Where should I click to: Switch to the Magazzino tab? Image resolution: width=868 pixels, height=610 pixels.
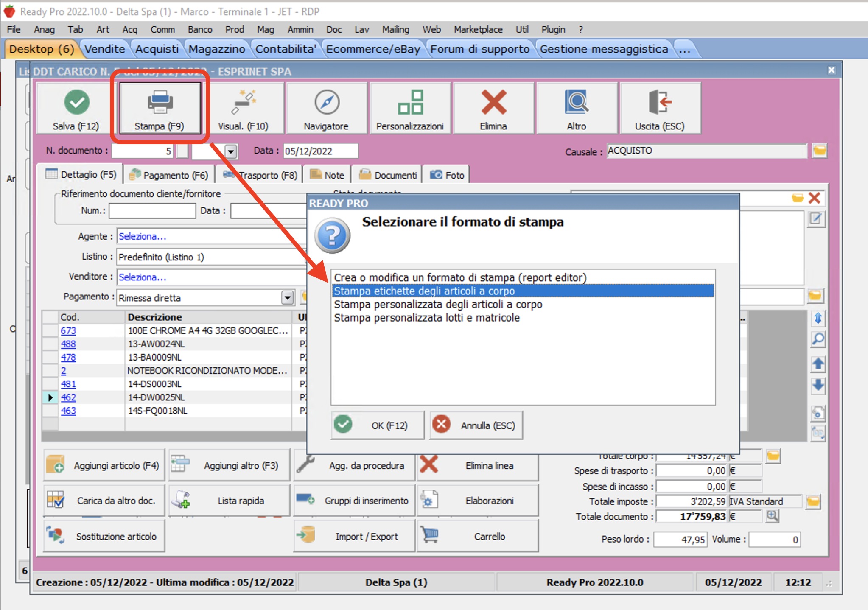217,49
